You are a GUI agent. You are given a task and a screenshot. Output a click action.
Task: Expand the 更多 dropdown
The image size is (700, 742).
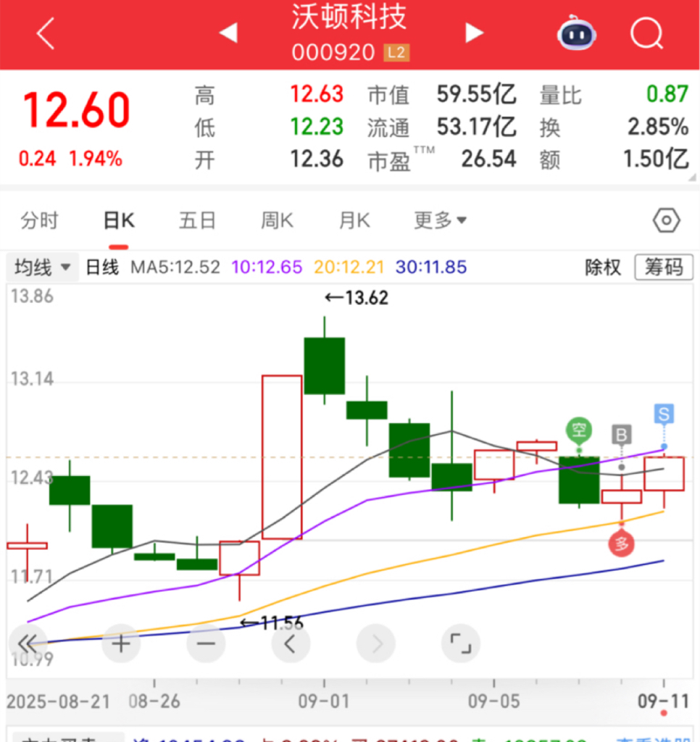coord(440,220)
